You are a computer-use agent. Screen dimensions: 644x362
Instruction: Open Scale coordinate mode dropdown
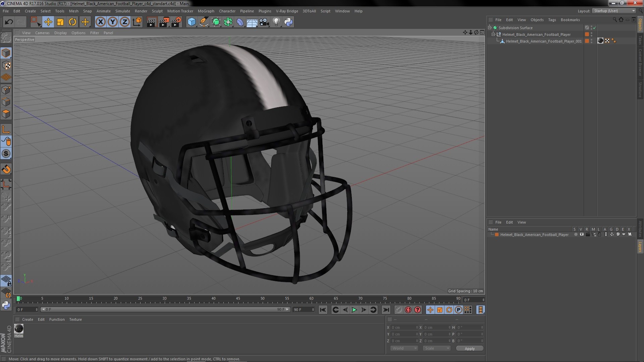click(x=436, y=348)
